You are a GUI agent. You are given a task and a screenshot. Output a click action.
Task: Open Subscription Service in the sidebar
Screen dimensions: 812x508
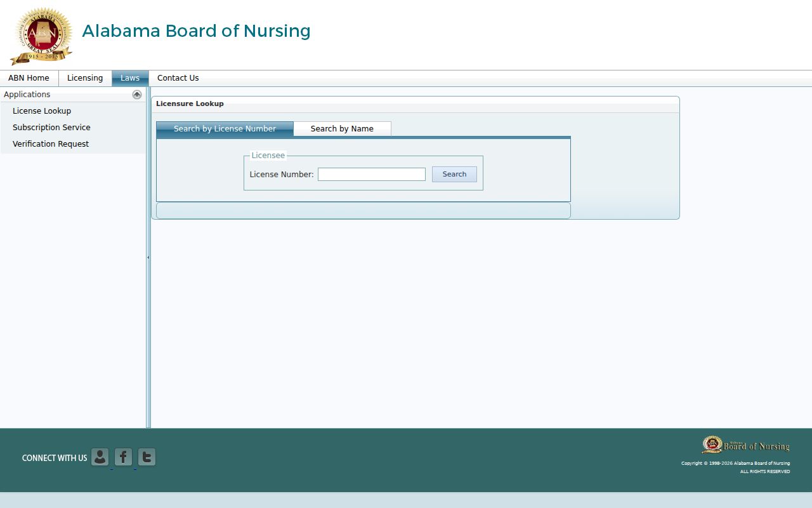coord(51,128)
